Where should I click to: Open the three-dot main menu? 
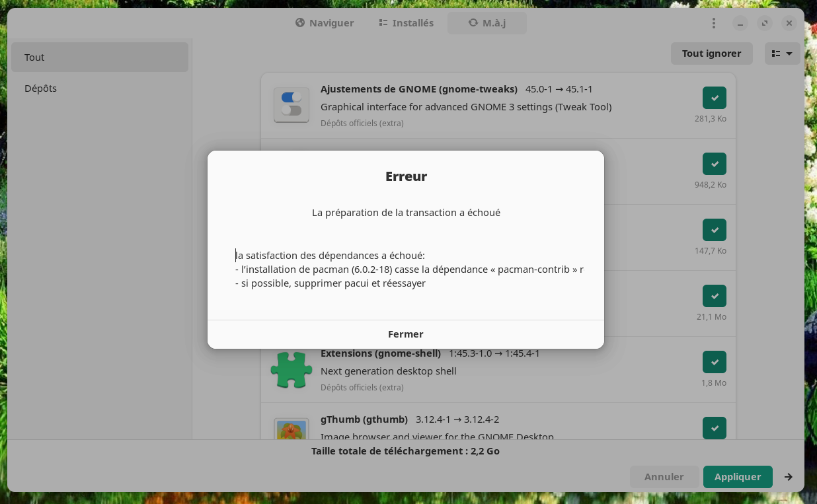click(713, 23)
